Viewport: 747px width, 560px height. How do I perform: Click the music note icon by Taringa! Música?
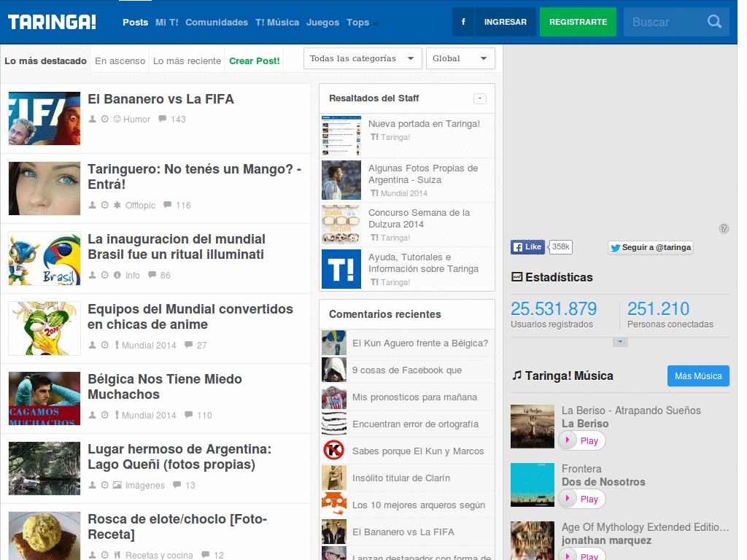click(x=517, y=376)
